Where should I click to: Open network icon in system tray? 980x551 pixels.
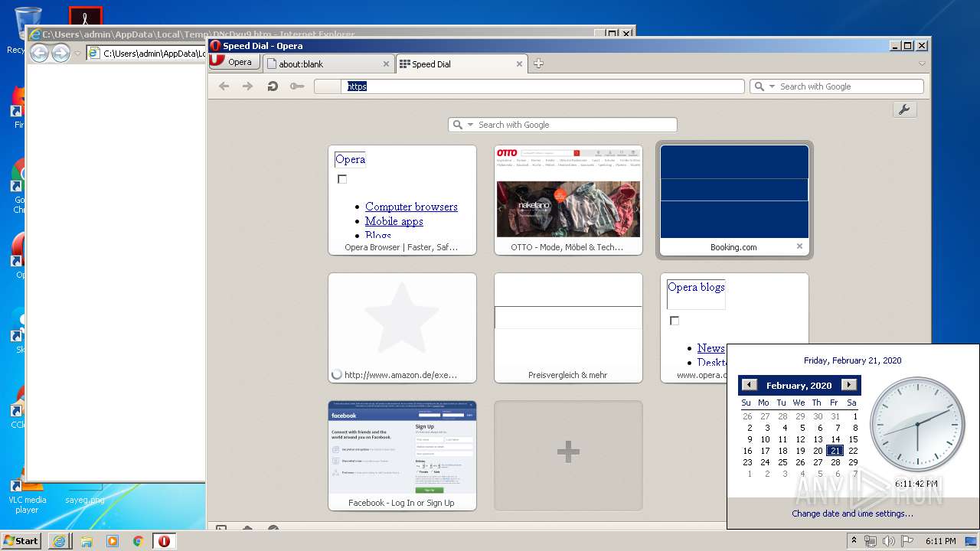pyautogui.click(x=871, y=541)
